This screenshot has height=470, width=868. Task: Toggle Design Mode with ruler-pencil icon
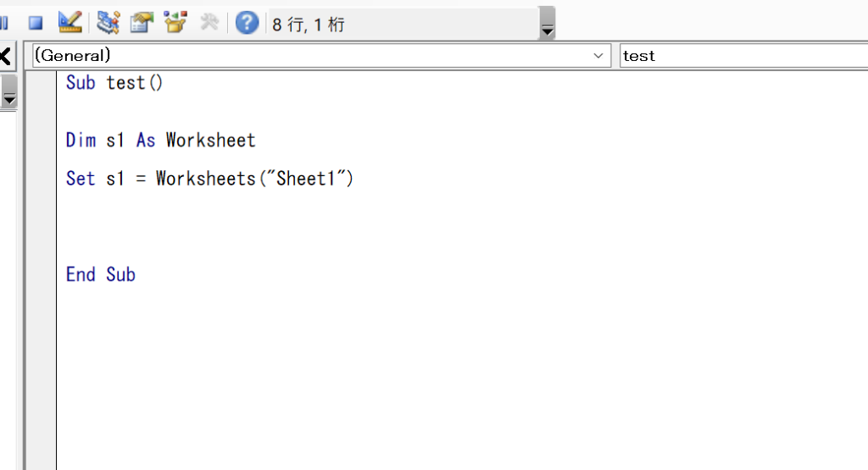point(70,23)
